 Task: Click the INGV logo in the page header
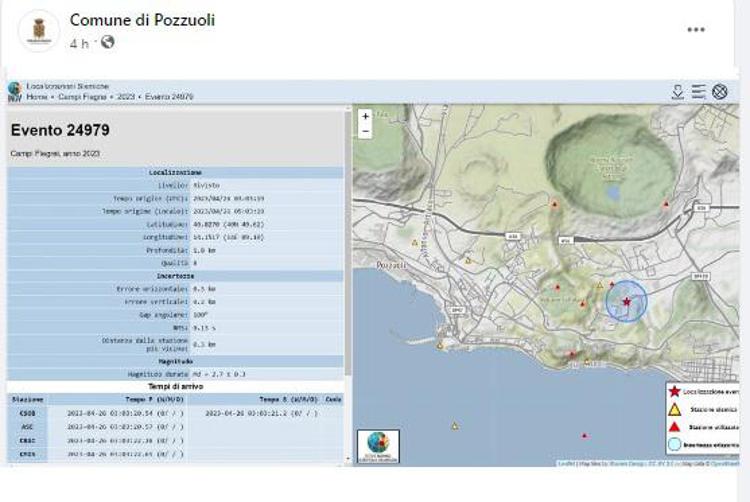[14, 91]
